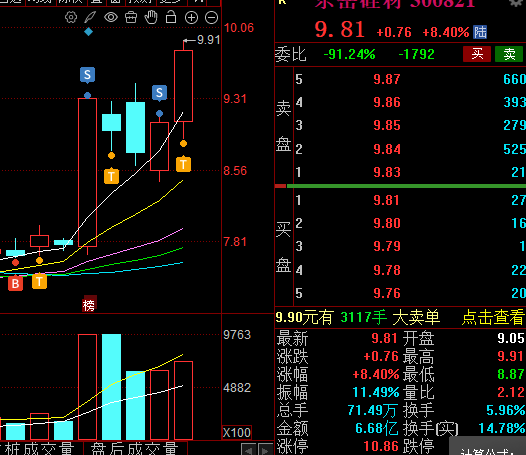Zoom out with the minus circle

click(x=211, y=17)
